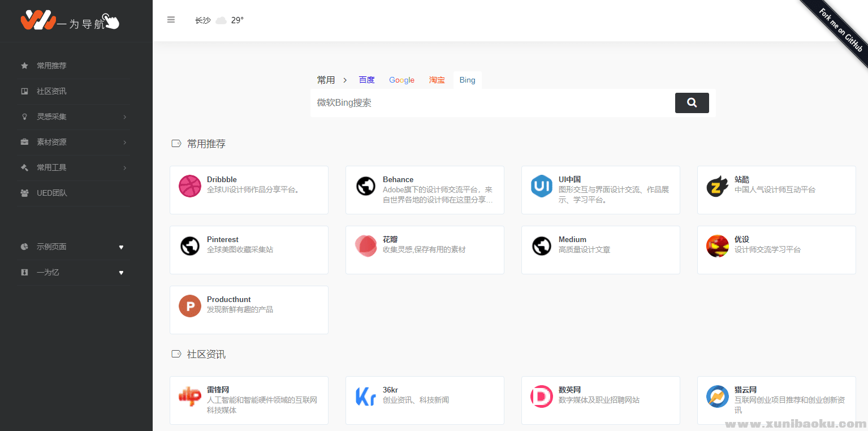Expand the 素材资源 sidebar submenu
This screenshot has width=868, height=431.
[x=74, y=142]
